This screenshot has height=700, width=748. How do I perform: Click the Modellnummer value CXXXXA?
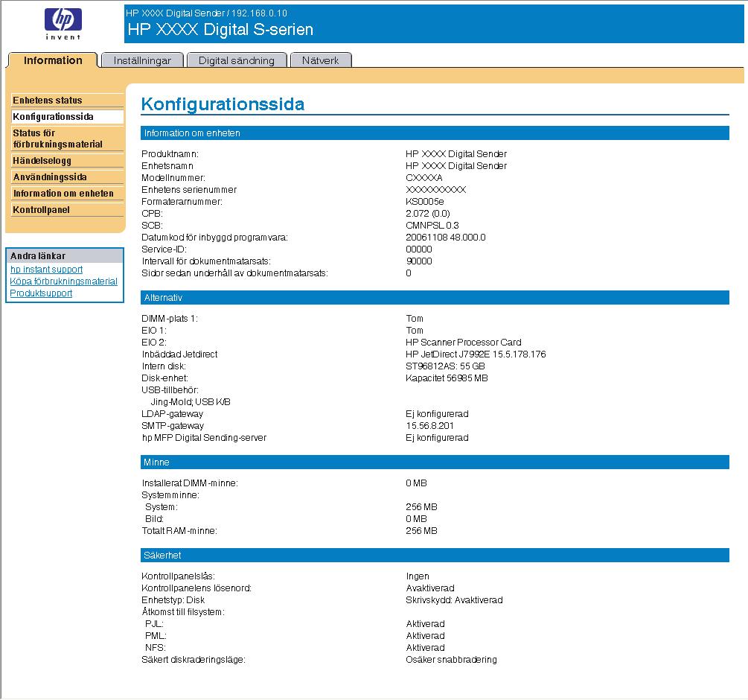pos(424,177)
